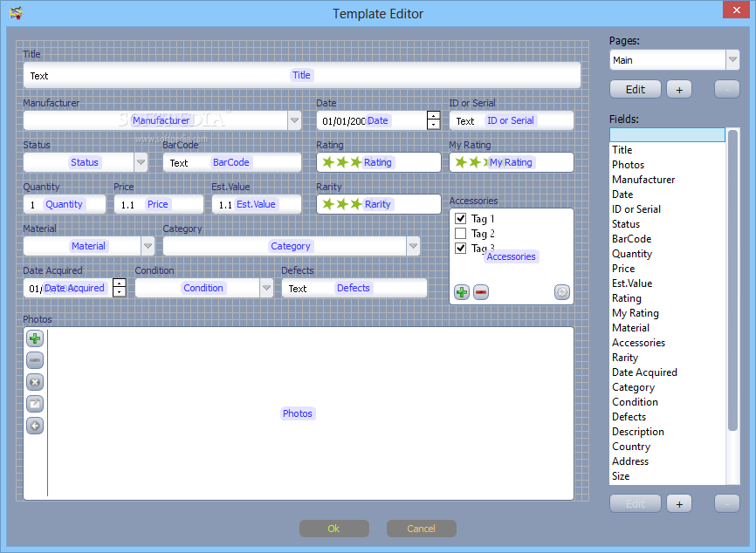Image resolution: width=756 pixels, height=553 pixels.
Task: Uncheck the Tag 1 checkbox
Action: 460,218
